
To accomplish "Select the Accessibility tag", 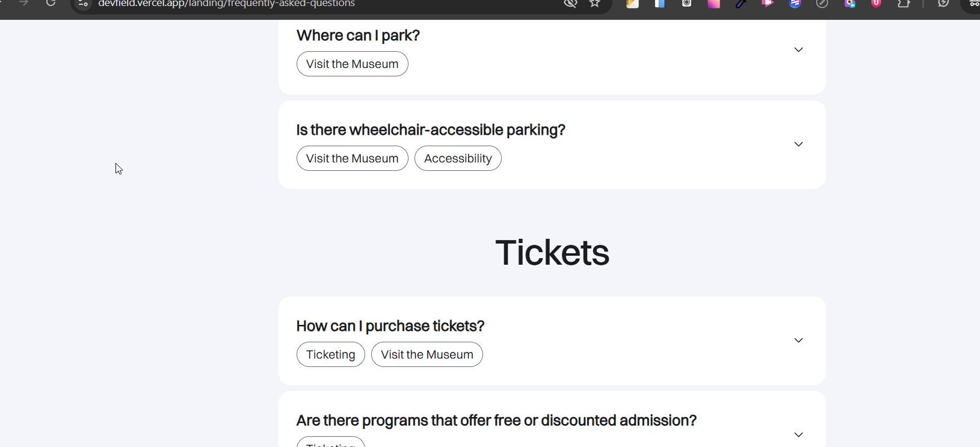I will tap(458, 159).
